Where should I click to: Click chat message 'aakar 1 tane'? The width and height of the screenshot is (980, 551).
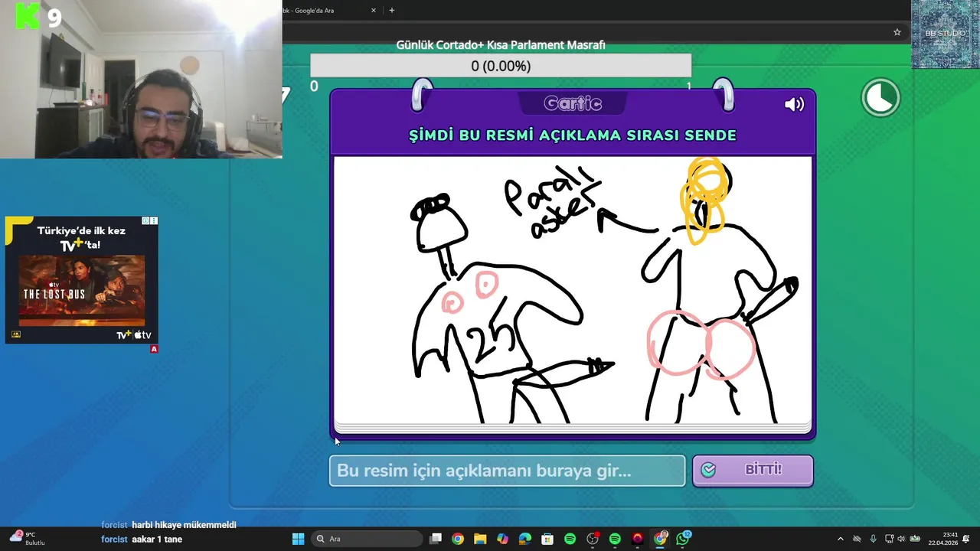click(157, 540)
